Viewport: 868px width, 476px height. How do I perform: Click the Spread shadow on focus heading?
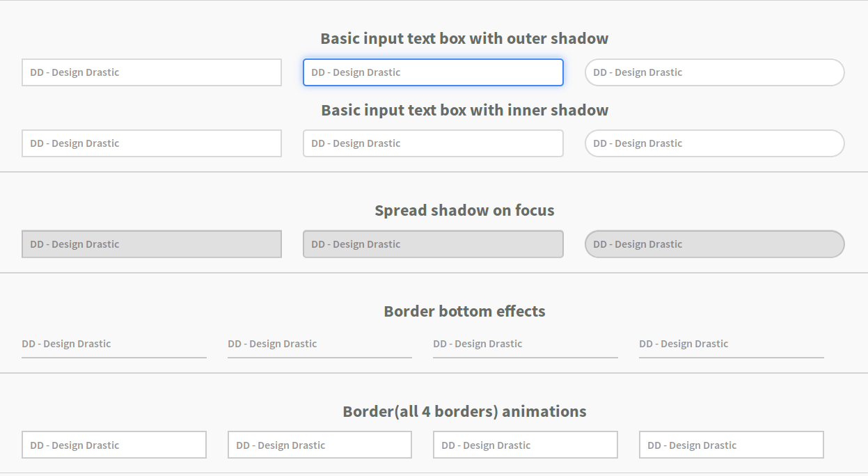(x=464, y=210)
